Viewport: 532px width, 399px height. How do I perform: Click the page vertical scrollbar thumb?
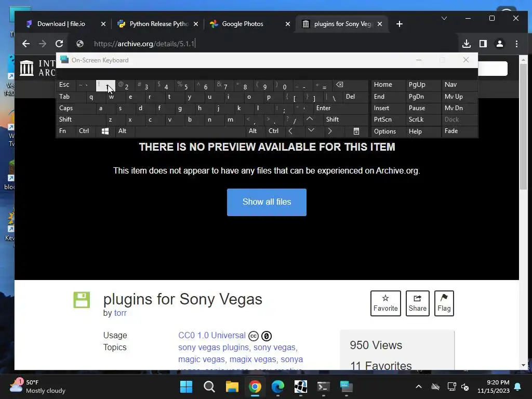(523, 127)
